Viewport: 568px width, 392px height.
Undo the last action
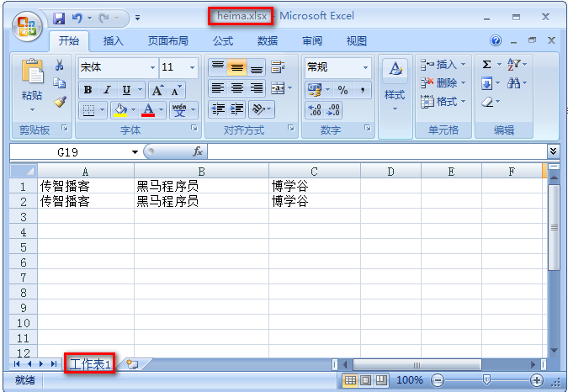coord(77,18)
